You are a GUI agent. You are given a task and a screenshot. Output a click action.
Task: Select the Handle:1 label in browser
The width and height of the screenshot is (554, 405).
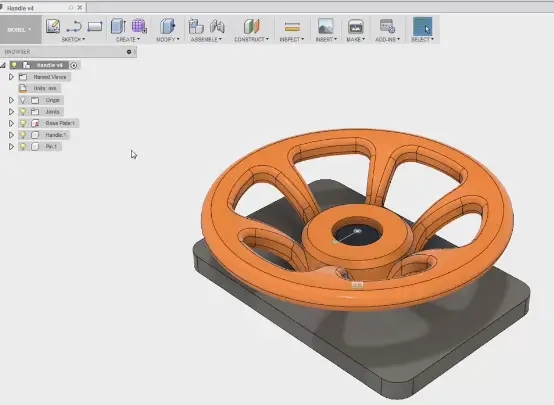(55, 135)
